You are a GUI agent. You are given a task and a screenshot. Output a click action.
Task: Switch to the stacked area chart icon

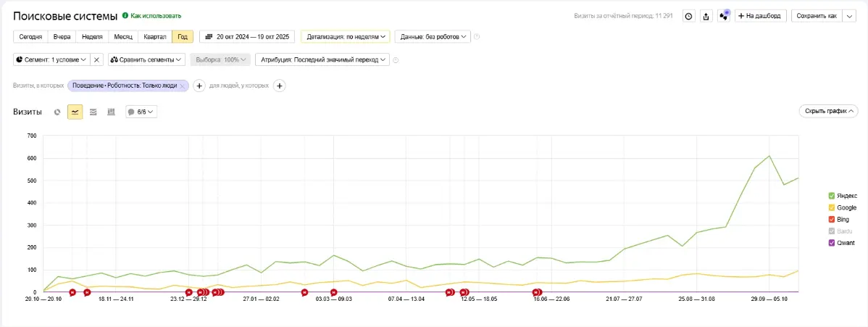click(x=93, y=112)
